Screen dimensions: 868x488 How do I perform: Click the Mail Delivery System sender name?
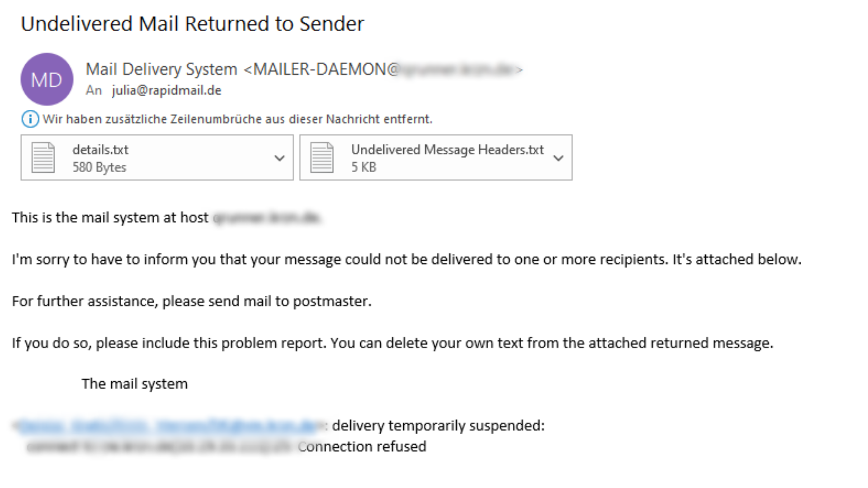[x=161, y=69]
